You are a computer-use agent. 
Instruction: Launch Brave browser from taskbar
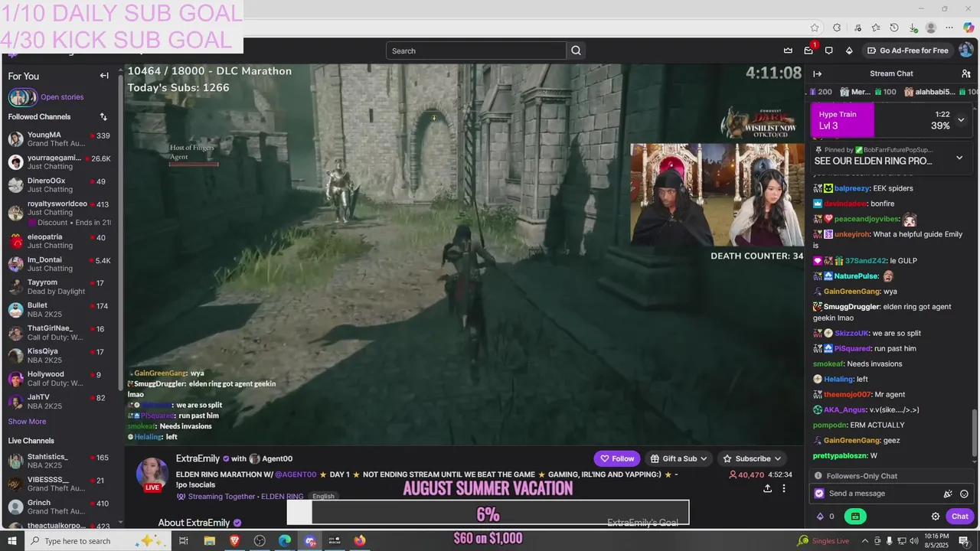(234, 541)
